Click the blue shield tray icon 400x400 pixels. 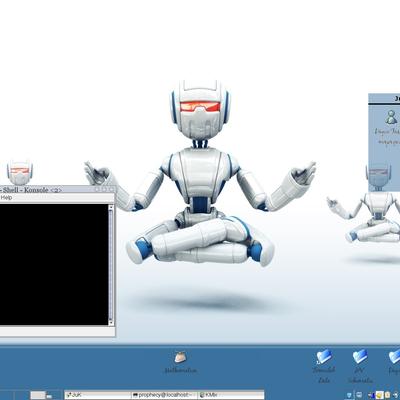[349, 396]
